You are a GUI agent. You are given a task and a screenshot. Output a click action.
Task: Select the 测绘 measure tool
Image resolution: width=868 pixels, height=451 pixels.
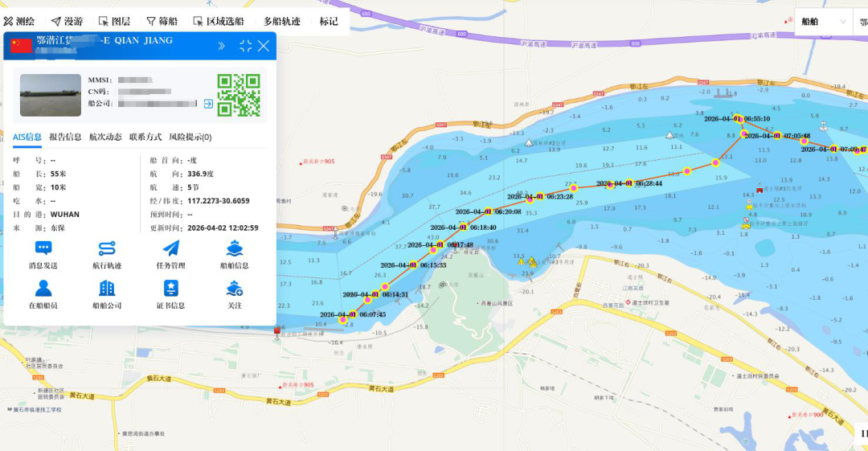pos(19,22)
